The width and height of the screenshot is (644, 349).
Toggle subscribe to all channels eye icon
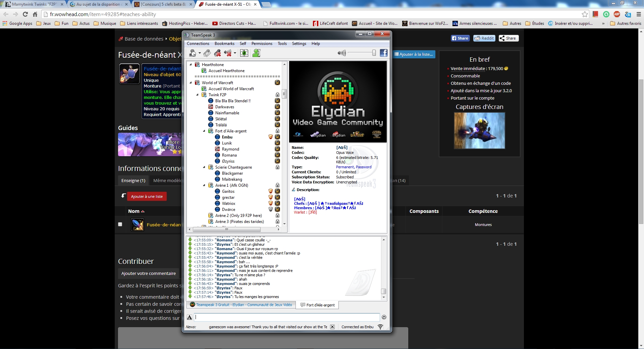pyautogui.click(x=244, y=53)
